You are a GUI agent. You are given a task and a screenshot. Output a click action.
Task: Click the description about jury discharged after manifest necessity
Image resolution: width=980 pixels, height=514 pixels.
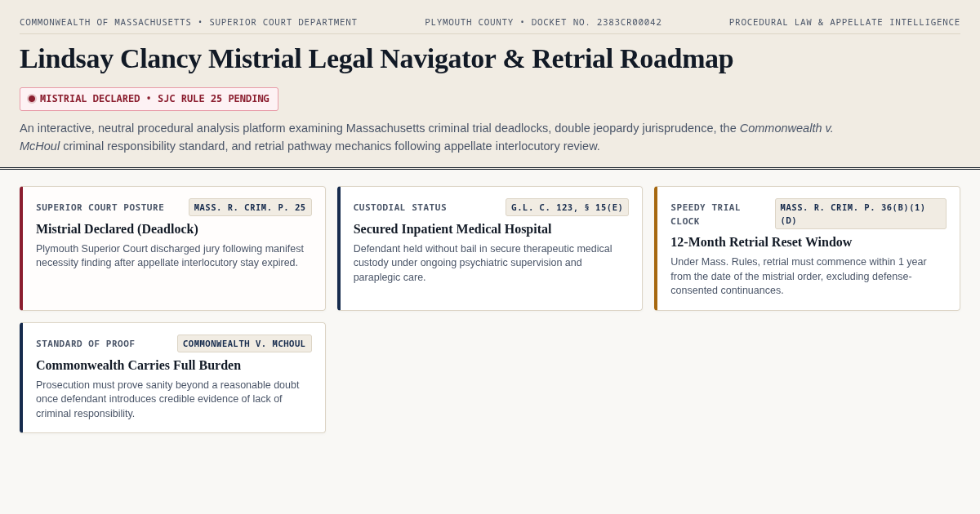click(170, 255)
